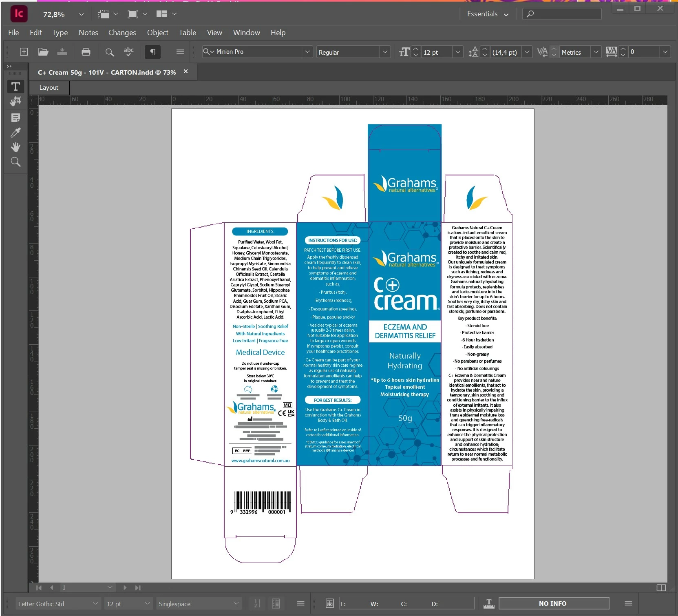This screenshot has height=616, width=678.
Task: Select the Position tool
Action: click(15, 102)
